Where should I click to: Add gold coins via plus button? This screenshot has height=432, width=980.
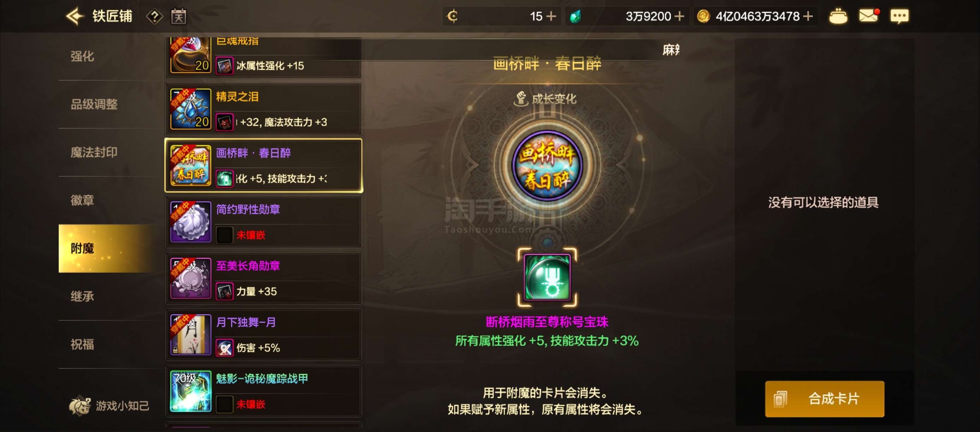pyautogui.click(x=808, y=16)
